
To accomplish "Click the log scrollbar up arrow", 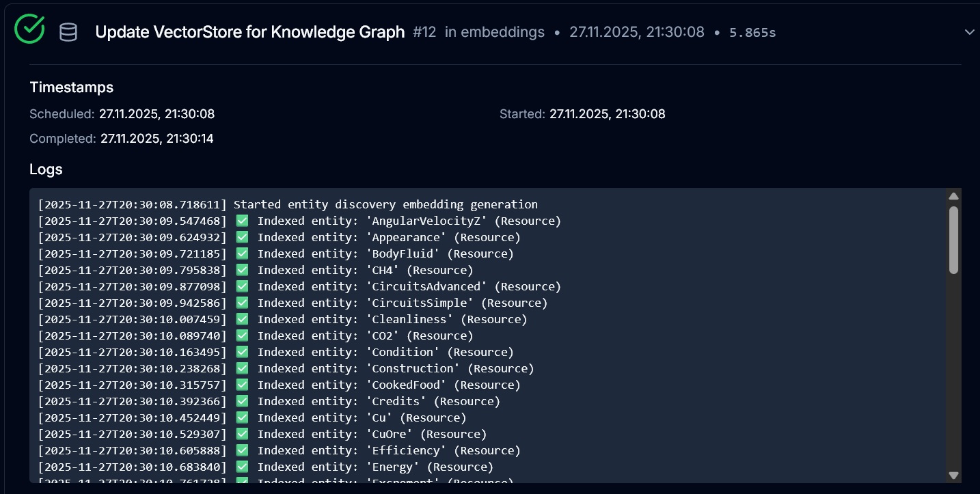I will (953, 196).
